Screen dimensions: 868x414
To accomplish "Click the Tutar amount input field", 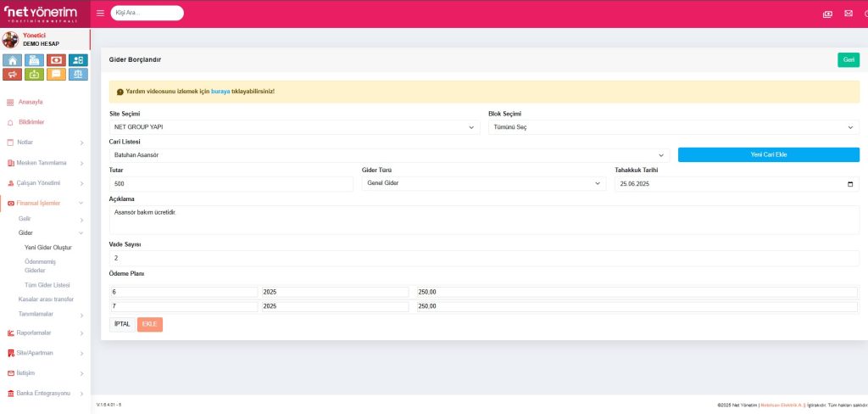I will [x=231, y=183].
